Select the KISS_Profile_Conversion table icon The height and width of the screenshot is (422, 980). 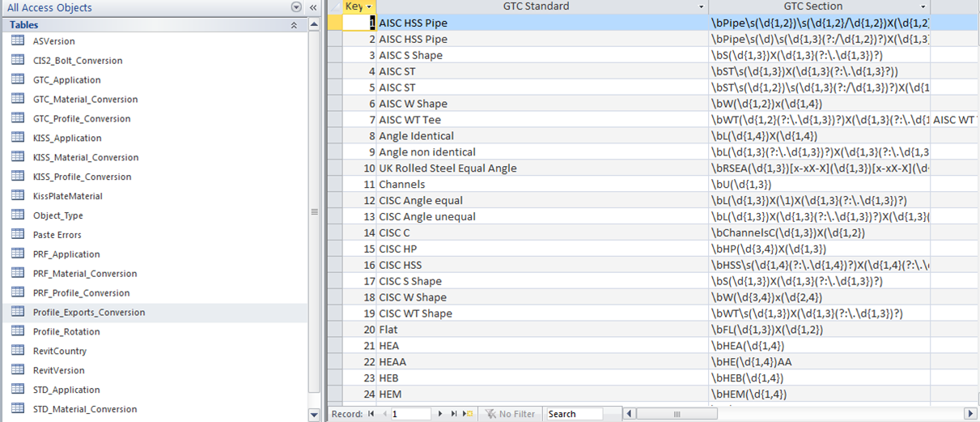(18, 177)
